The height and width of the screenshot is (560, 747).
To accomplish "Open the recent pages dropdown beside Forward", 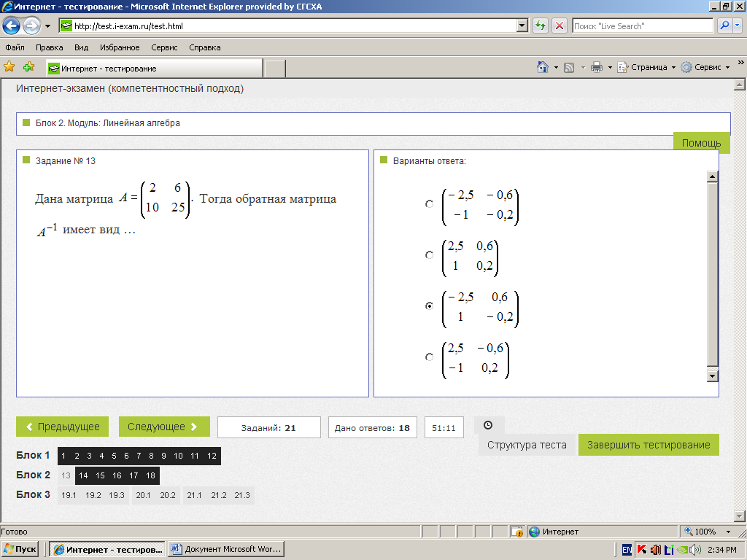I will tap(47, 26).
